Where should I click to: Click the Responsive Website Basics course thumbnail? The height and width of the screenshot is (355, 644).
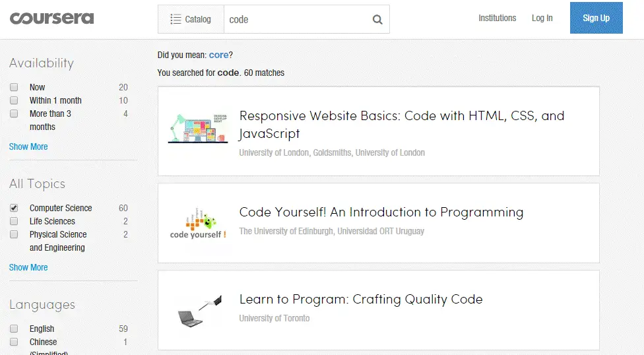tap(198, 129)
